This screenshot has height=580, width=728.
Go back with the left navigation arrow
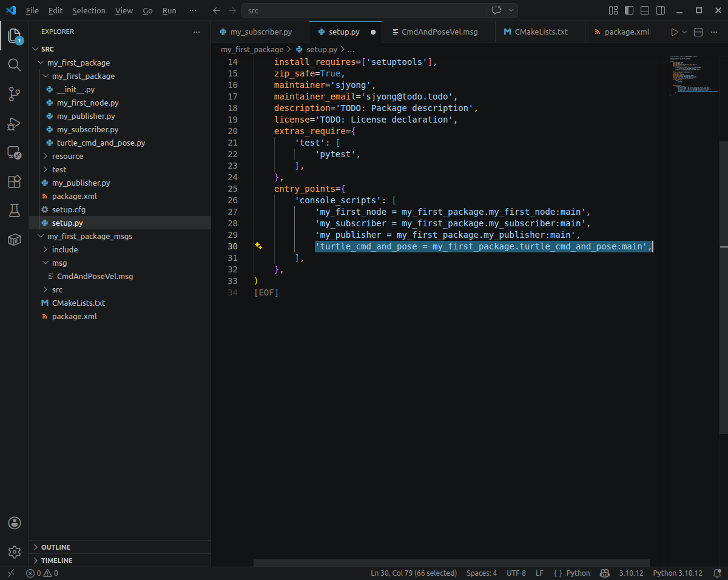pos(217,11)
